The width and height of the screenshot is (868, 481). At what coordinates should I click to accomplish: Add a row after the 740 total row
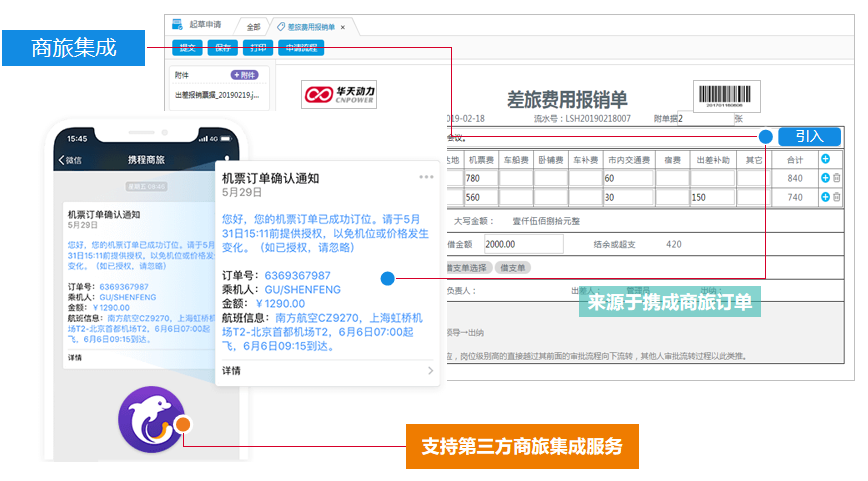[x=825, y=197]
